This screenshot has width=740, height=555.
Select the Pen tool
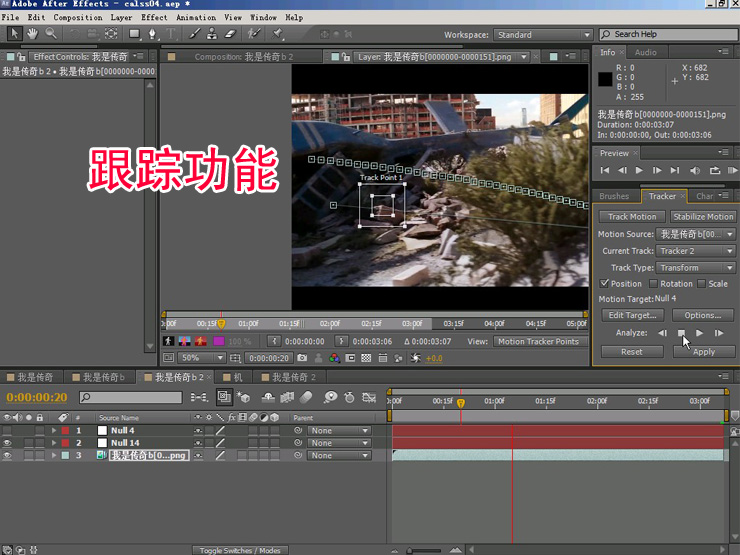click(153, 34)
